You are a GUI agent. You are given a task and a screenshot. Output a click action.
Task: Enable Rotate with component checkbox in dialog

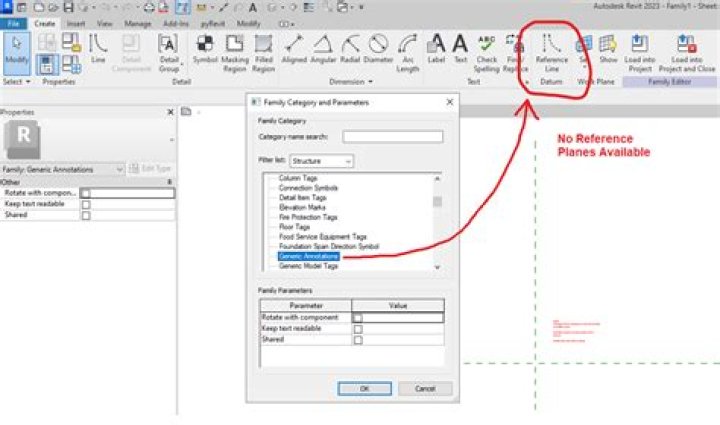[x=358, y=317]
